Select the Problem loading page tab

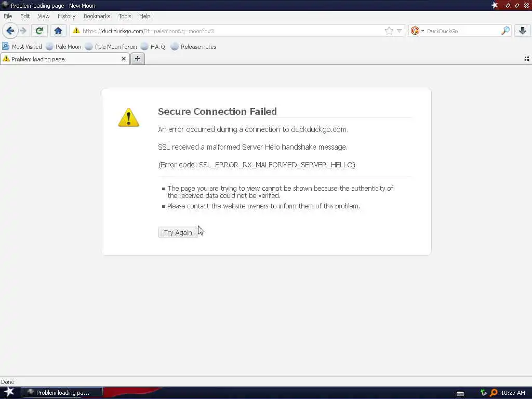click(64, 59)
